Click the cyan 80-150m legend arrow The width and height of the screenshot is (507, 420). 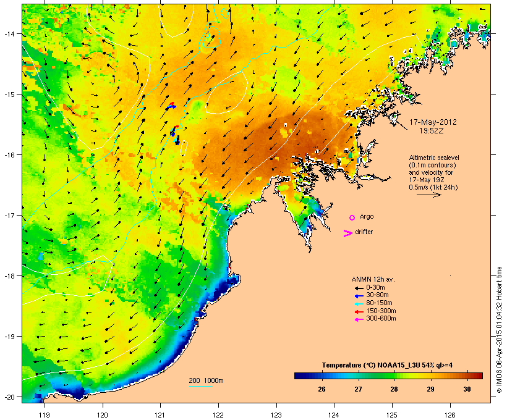[359, 304]
